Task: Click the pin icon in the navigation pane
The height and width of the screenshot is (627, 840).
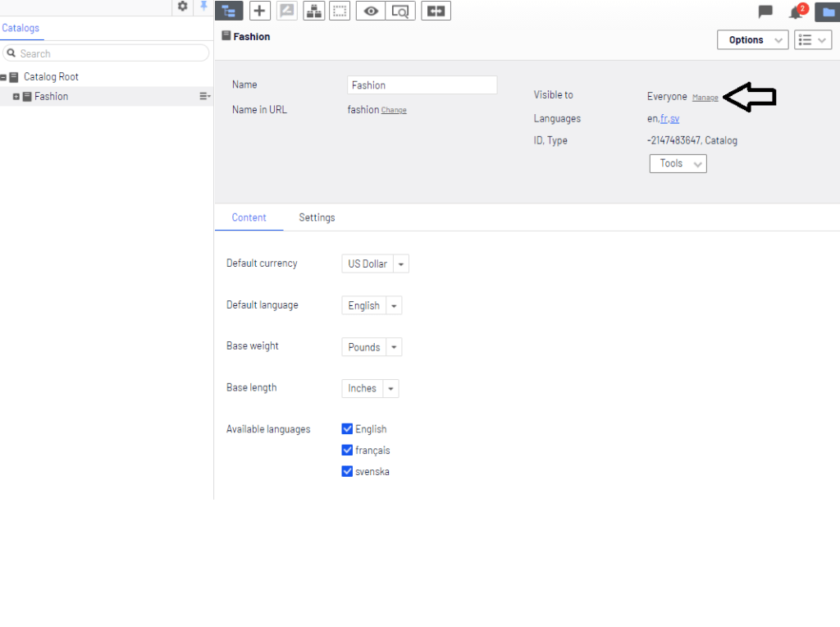Action: pyautogui.click(x=203, y=7)
